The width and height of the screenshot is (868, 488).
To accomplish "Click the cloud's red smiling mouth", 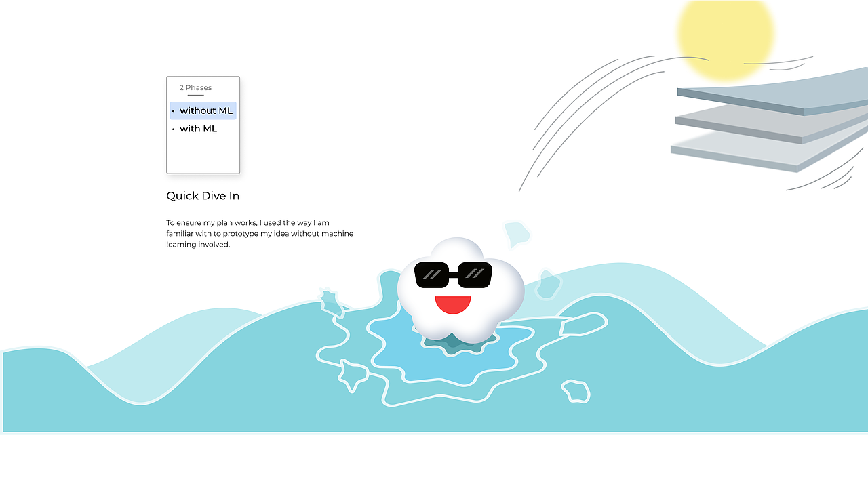I will (x=453, y=304).
